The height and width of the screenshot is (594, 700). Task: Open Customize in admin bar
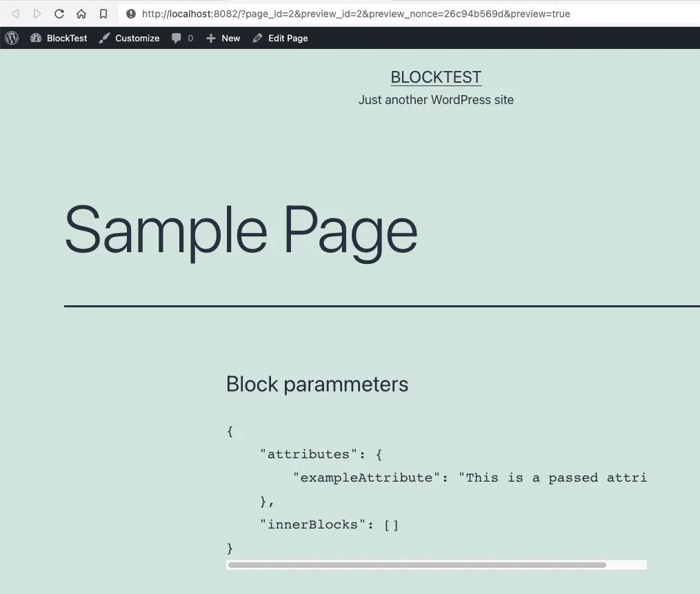coord(129,38)
